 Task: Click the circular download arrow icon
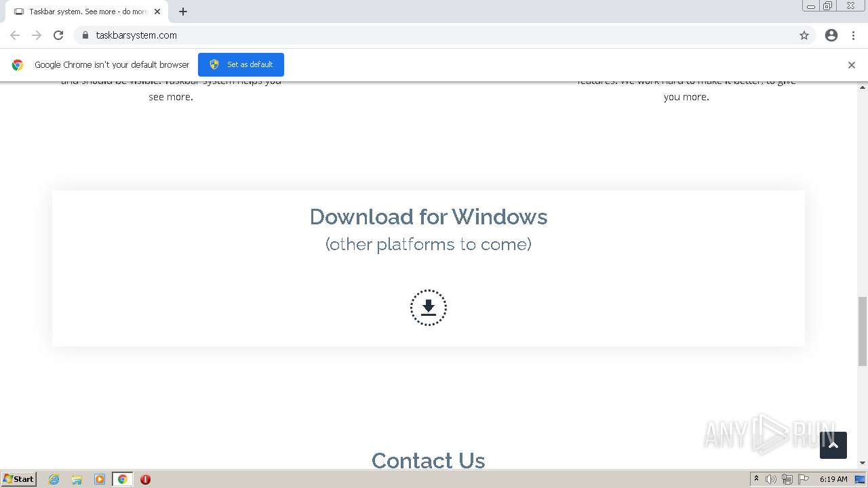(x=429, y=308)
